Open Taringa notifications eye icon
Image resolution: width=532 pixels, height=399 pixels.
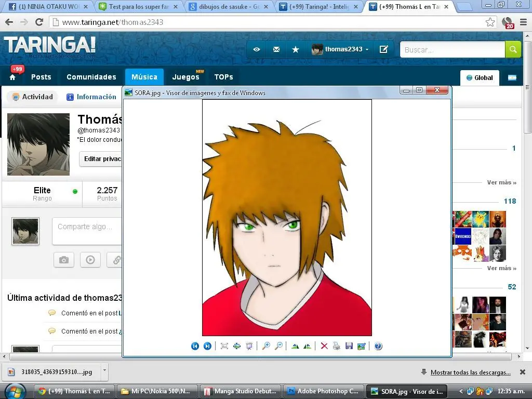click(x=257, y=49)
